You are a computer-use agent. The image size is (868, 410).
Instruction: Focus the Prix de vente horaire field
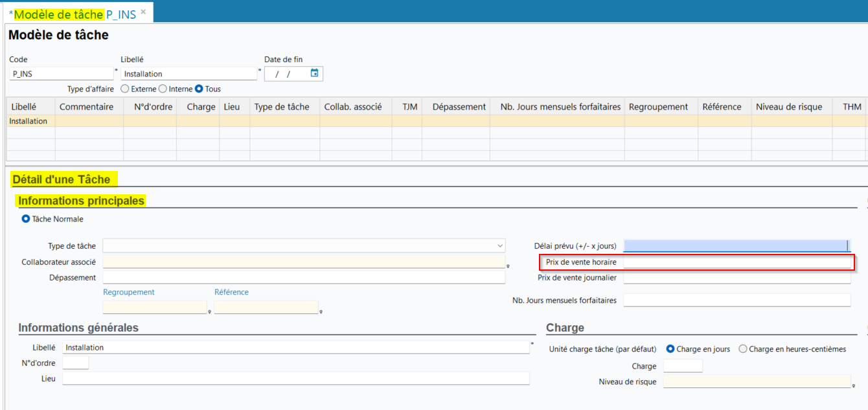pos(737,262)
